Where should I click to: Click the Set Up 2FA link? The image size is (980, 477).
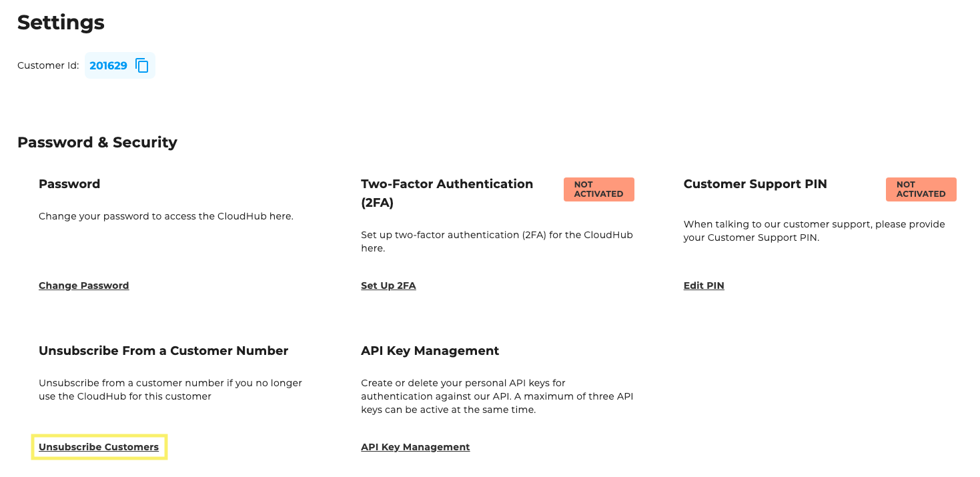[x=388, y=286]
